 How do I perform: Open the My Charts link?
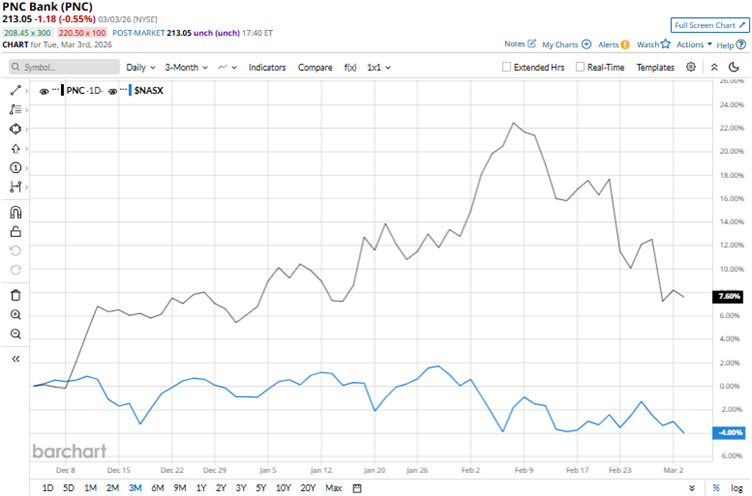(x=566, y=44)
